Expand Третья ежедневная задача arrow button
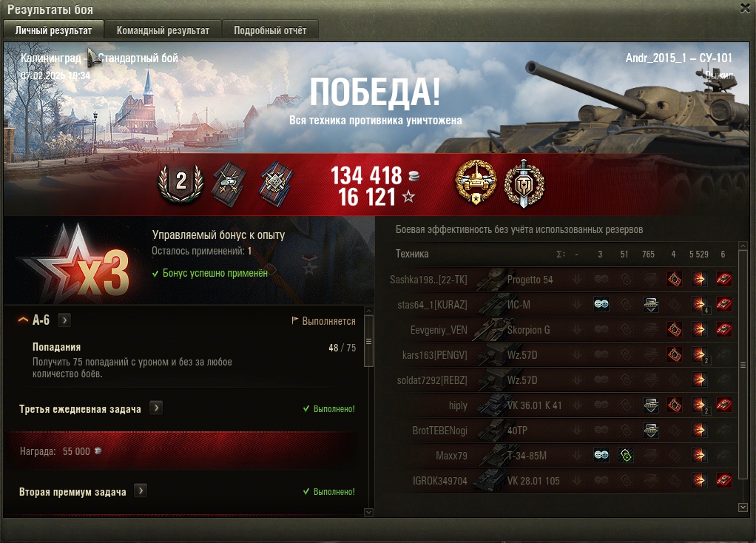Image resolution: width=756 pixels, height=543 pixels. (156, 408)
